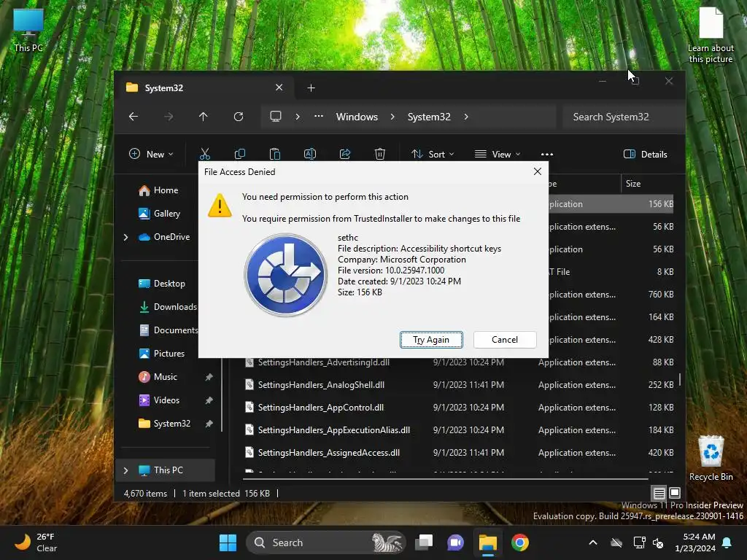The image size is (747, 560).
Task: Click the Share icon in toolbar
Action: tap(345, 154)
